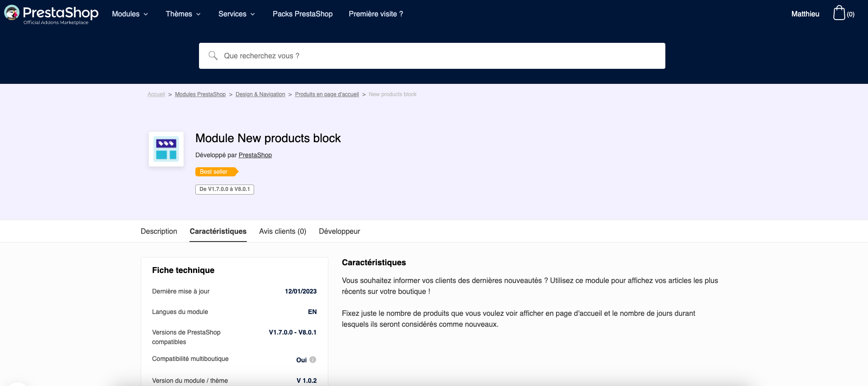Expand the Modules dropdown menu
The image size is (868, 386).
(130, 14)
